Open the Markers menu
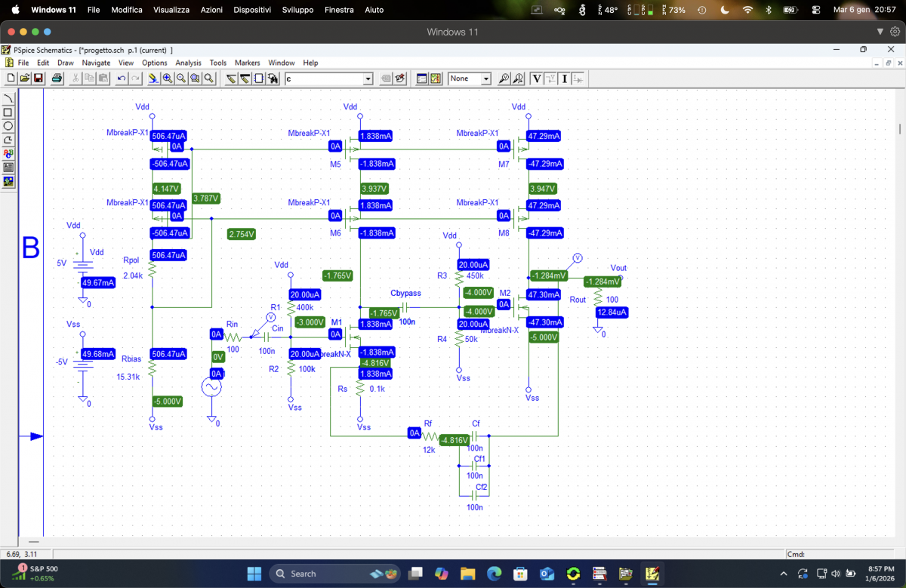Image resolution: width=906 pixels, height=588 pixels. 247,63
